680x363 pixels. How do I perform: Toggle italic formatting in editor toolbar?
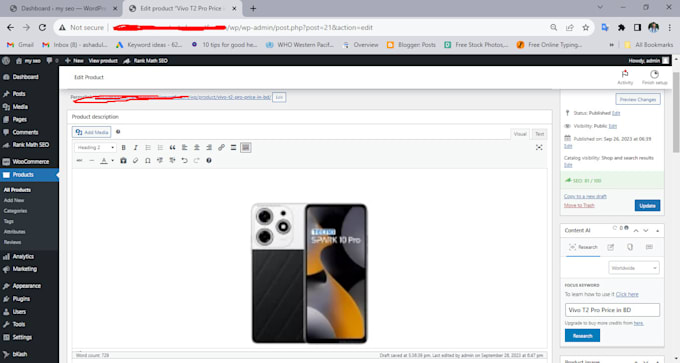pos(136,147)
